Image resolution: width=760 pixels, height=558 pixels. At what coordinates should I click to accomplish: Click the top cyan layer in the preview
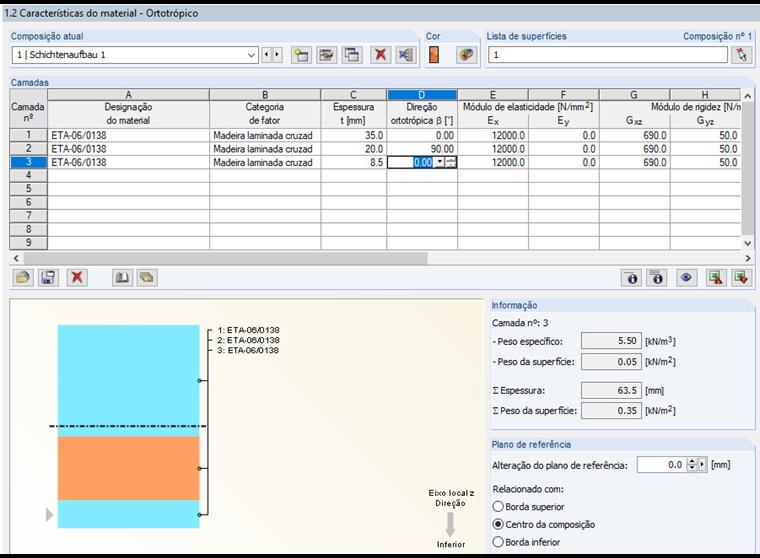click(x=128, y=381)
